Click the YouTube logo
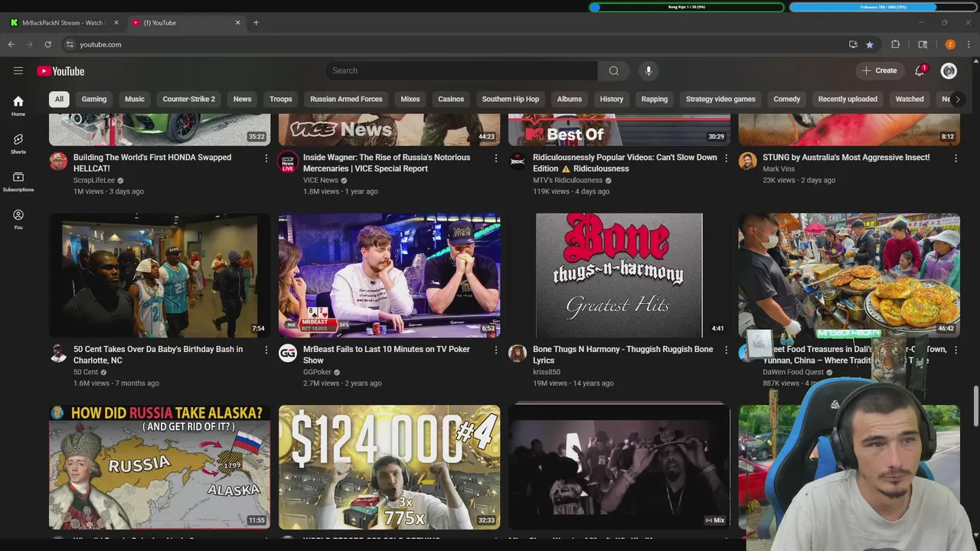The image size is (980, 551). click(x=60, y=71)
